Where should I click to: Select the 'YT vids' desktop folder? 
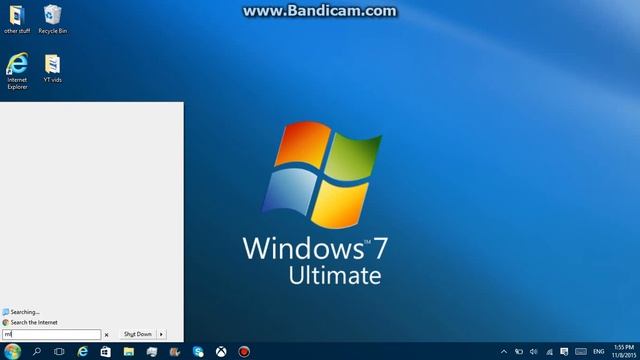(52, 68)
